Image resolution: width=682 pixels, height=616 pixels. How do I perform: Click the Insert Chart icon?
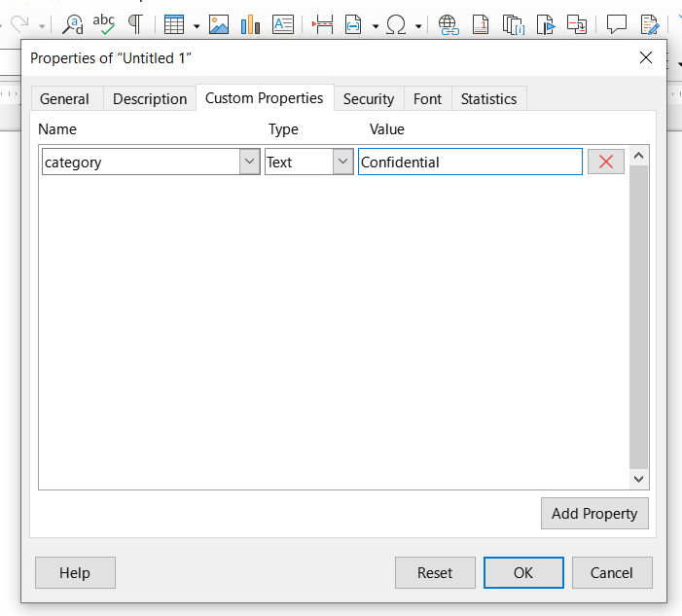tap(250, 24)
